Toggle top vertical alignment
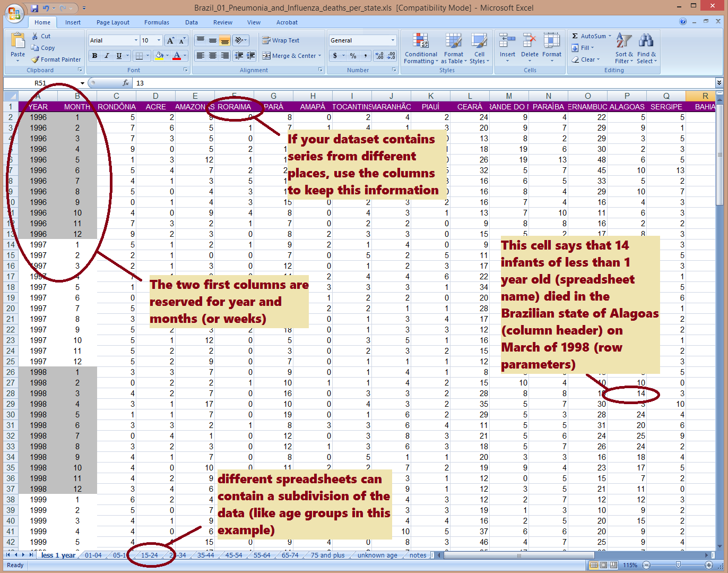This screenshot has width=728, height=573. [x=200, y=40]
